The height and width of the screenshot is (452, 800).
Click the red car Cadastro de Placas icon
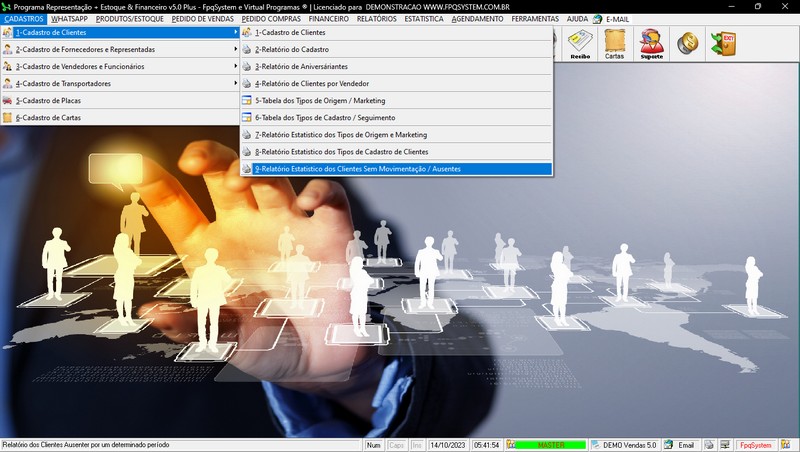[x=8, y=101]
